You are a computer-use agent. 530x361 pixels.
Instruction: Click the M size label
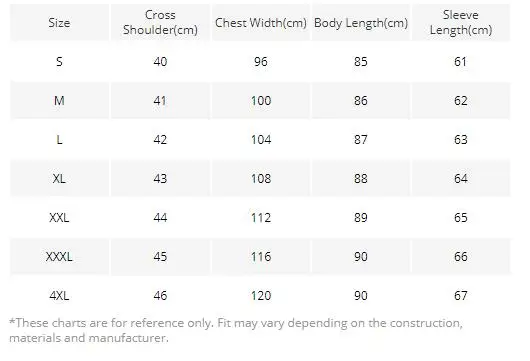point(59,100)
